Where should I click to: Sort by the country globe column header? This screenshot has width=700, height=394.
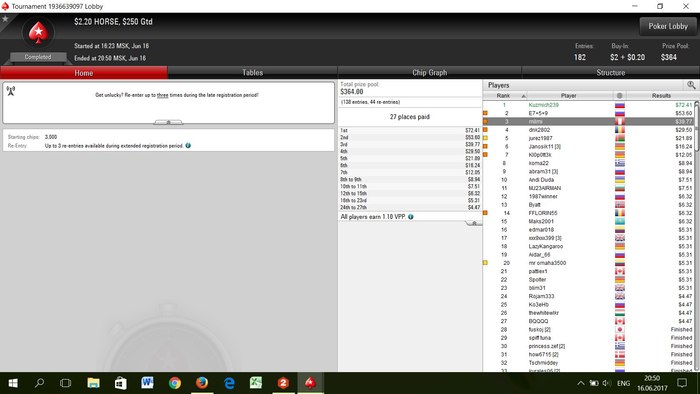pyautogui.click(x=619, y=95)
